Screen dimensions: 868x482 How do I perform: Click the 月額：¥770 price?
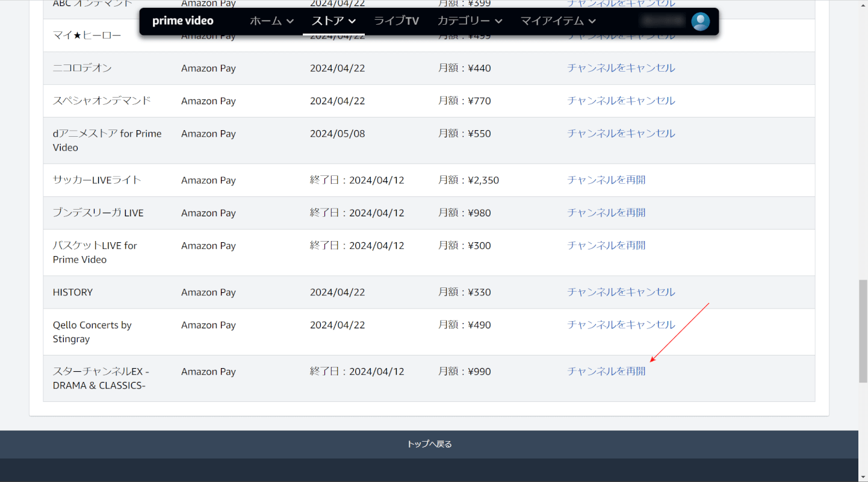point(465,101)
